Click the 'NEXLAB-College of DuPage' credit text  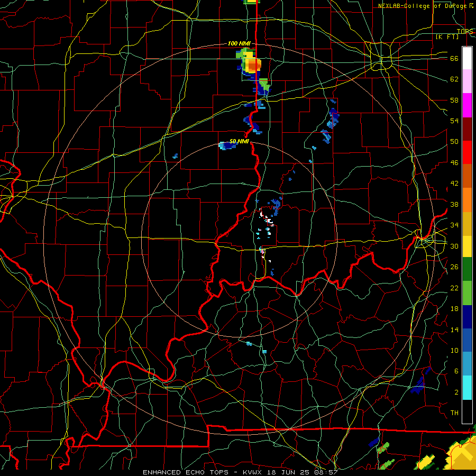coord(422,6)
